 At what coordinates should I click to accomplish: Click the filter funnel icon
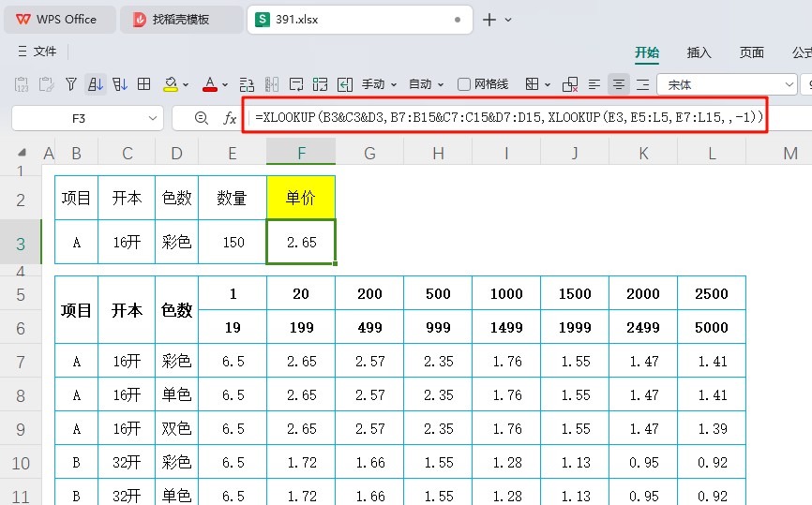coord(71,84)
